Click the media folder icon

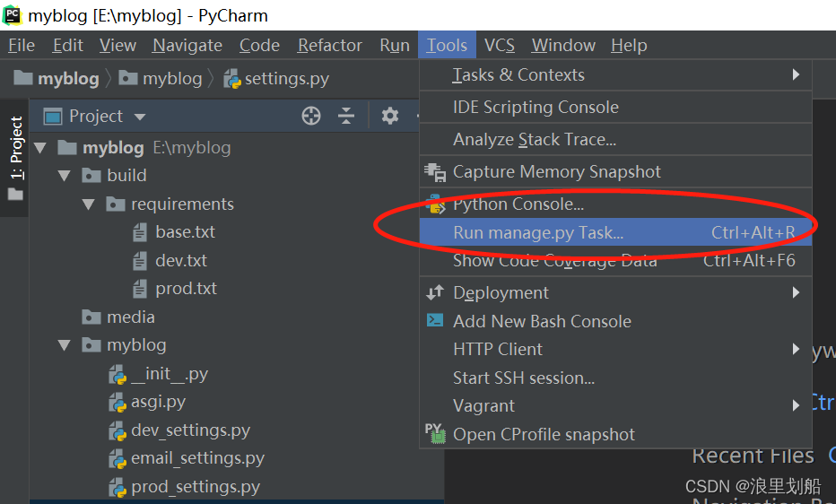pyautogui.click(x=91, y=317)
